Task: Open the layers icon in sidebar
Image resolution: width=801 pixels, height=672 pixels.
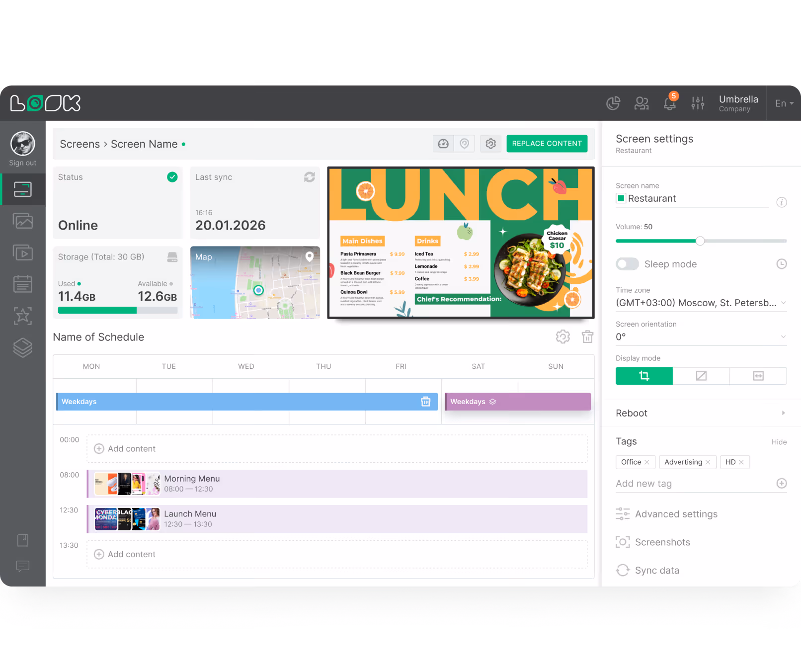Action: click(23, 347)
